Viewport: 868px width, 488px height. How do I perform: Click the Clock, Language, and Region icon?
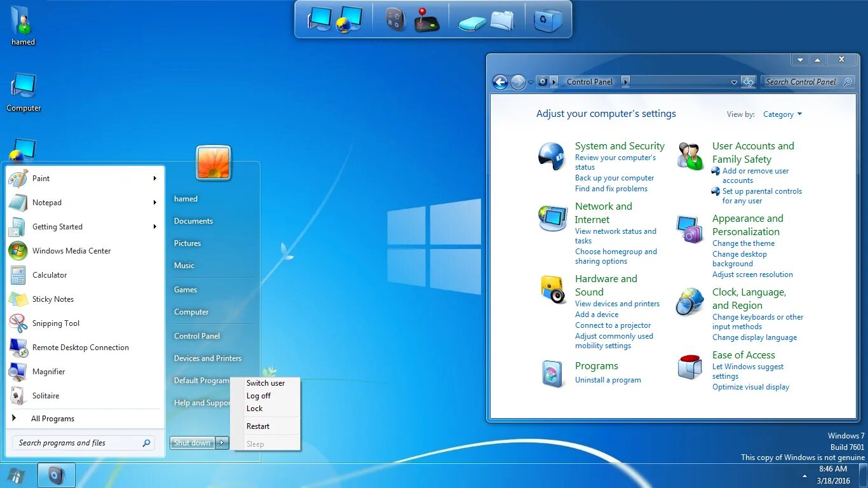tap(689, 302)
